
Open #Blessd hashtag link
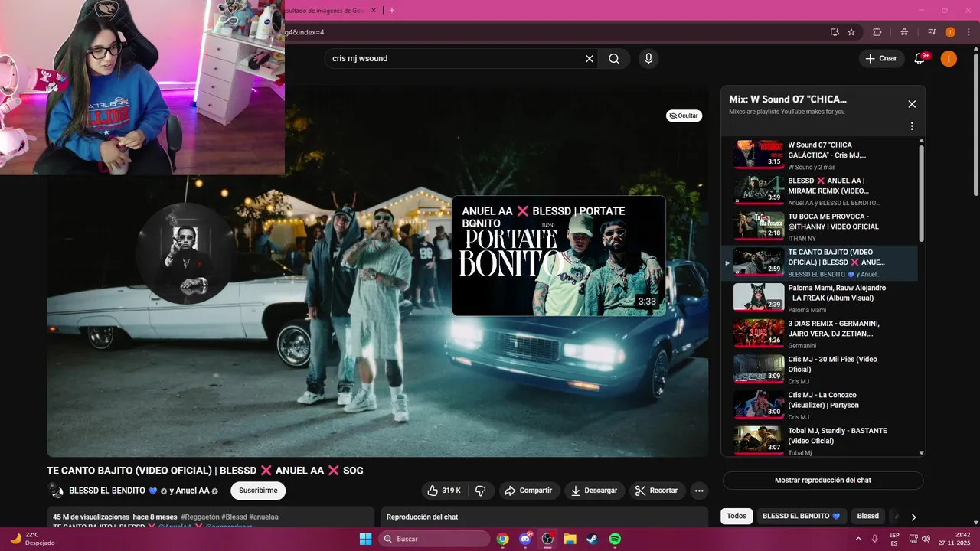[x=234, y=517]
